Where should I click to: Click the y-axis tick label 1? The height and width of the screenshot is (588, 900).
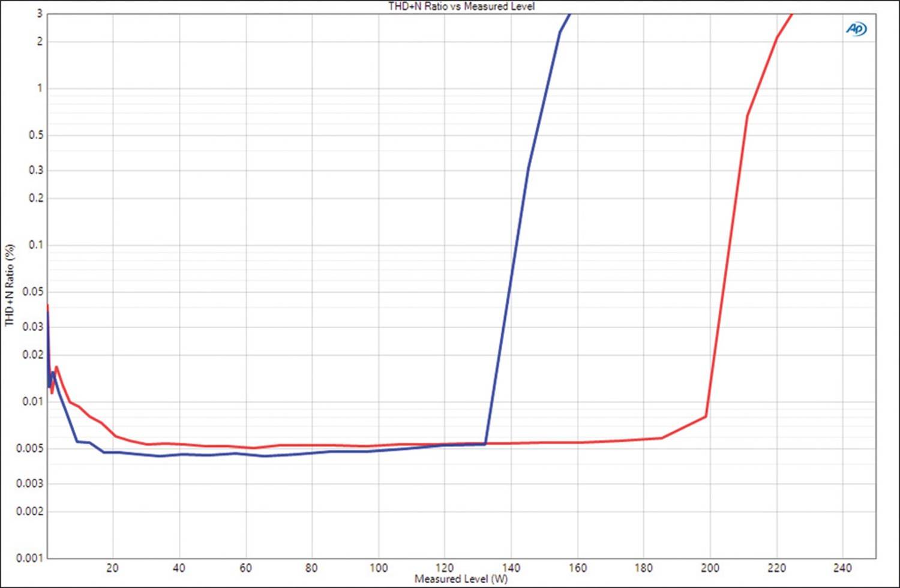tap(40, 88)
